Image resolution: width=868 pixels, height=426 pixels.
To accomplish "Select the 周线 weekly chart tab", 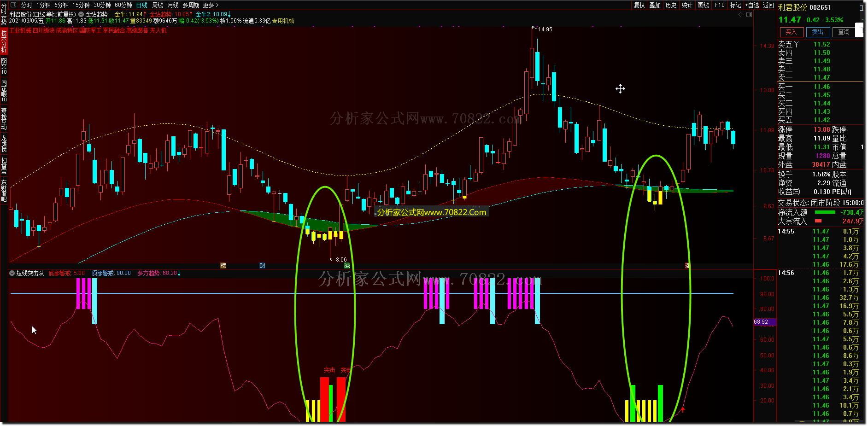I will (158, 5).
